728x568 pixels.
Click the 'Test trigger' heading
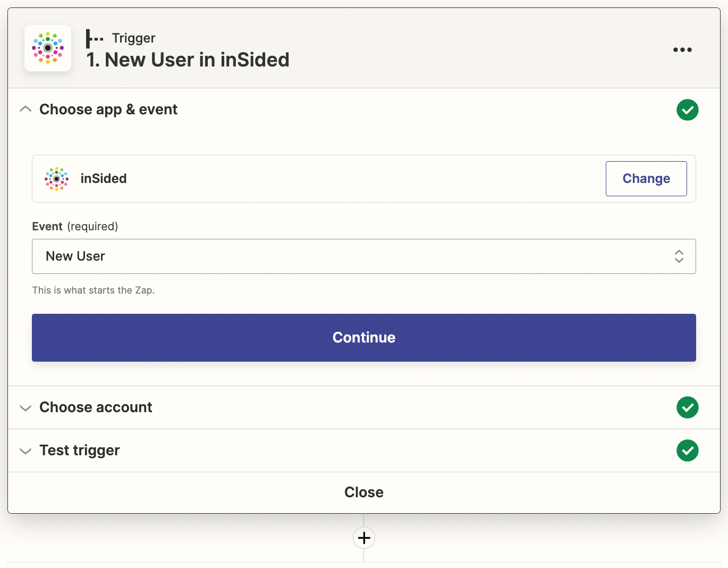tap(80, 450)
